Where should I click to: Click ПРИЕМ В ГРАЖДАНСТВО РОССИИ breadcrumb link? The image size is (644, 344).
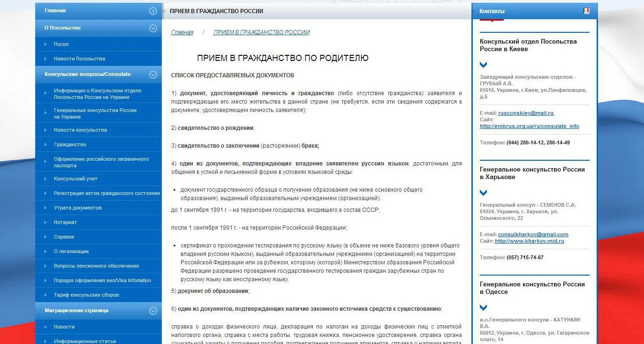[261, 32]
